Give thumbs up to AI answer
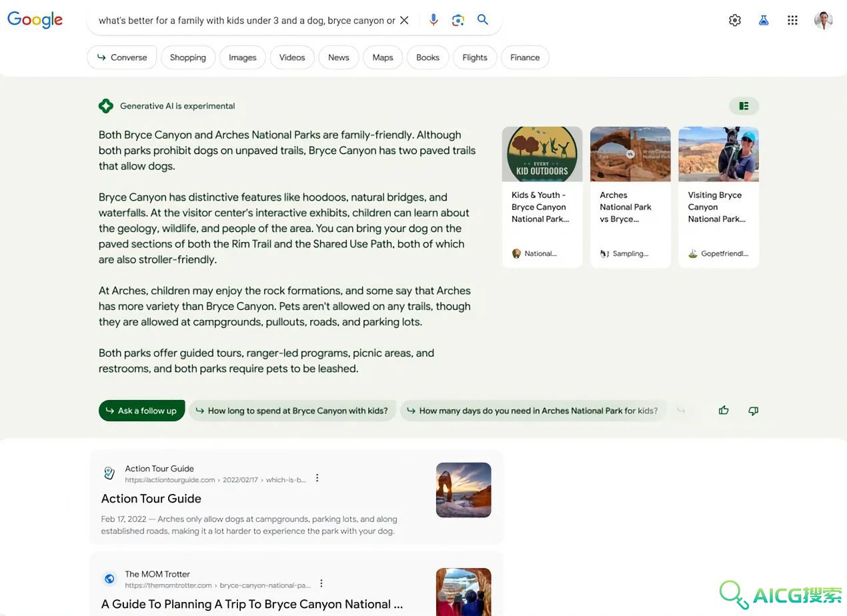Image resolution: width=847 pixels, height=616 pixels. (724, 411)
